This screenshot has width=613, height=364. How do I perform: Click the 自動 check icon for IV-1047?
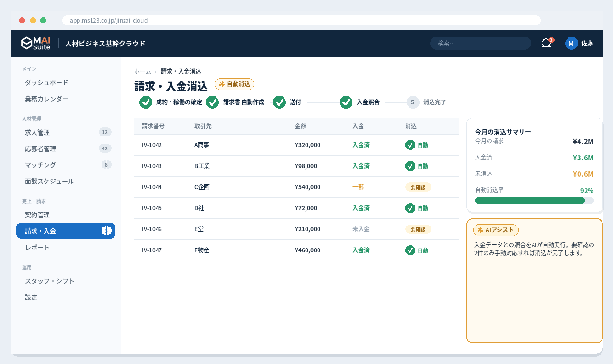[410, 250]
